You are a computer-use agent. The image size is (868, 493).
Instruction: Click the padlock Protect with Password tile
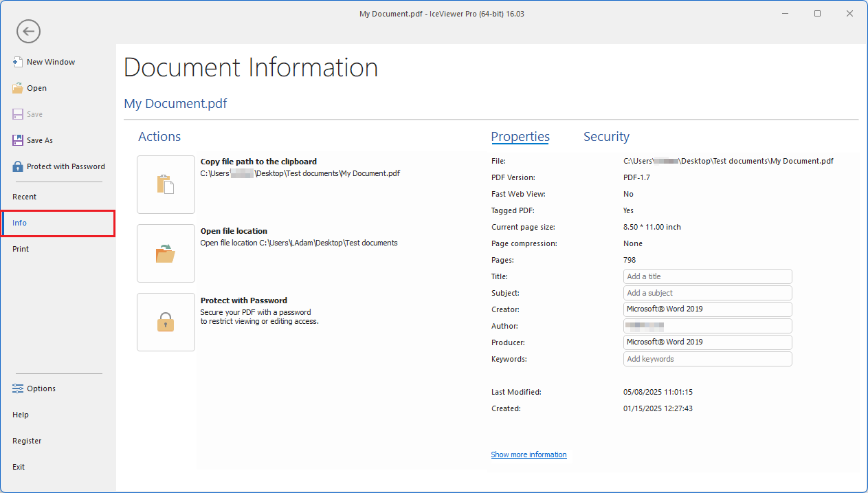point(166,322)
